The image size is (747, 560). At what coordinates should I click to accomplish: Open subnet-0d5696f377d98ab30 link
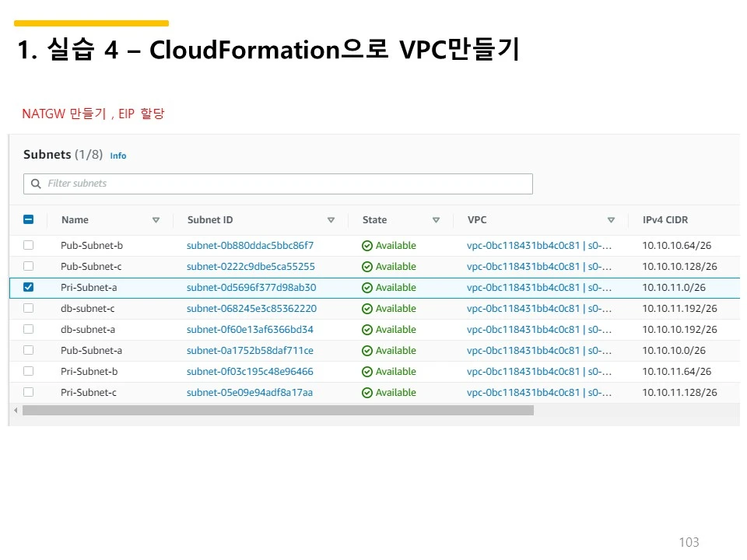point(251,288)
